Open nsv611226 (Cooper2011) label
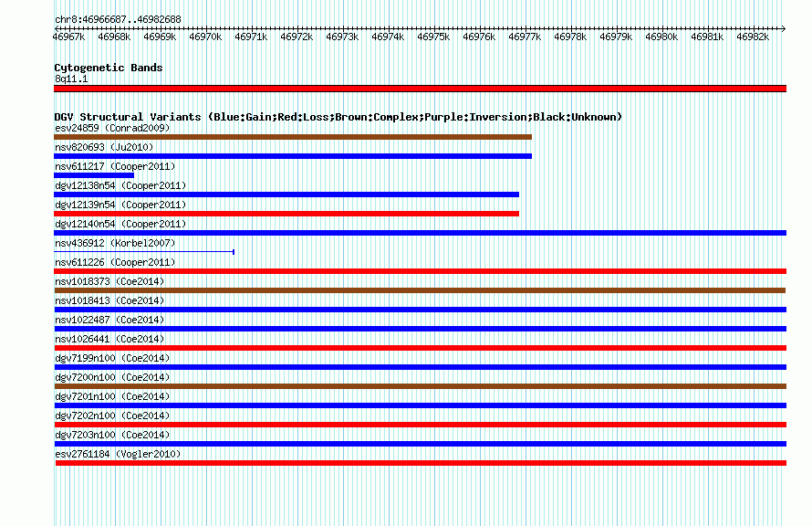The width and height of the screenshot is (812, 526). tap(115, 262)
